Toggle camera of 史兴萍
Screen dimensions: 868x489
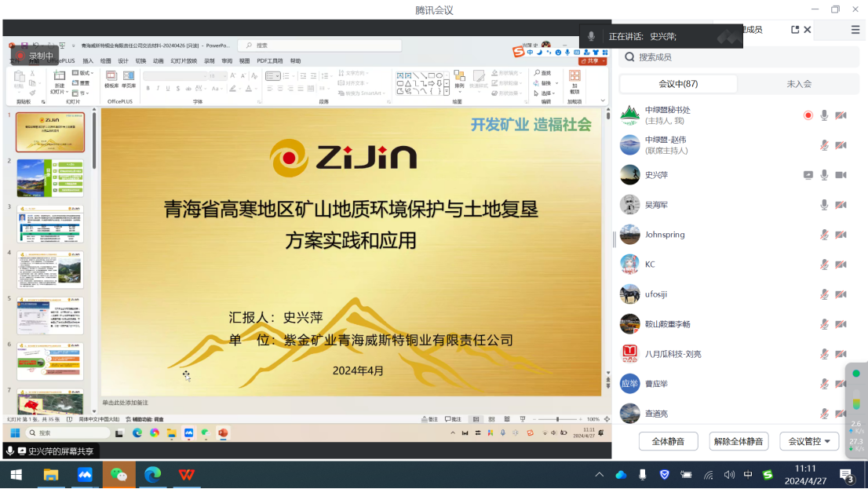click(x=841, y=175)
